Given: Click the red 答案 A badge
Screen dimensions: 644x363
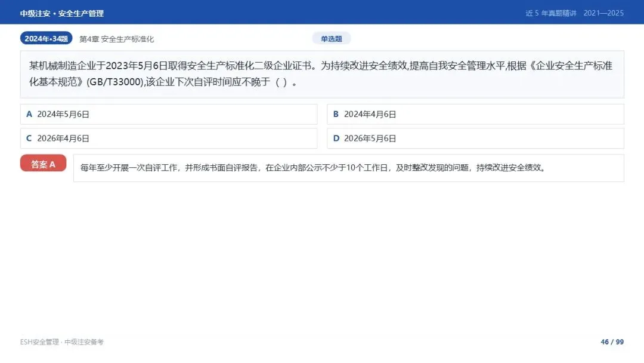Looking at the screenshot, I should click(x=43, y=163).
